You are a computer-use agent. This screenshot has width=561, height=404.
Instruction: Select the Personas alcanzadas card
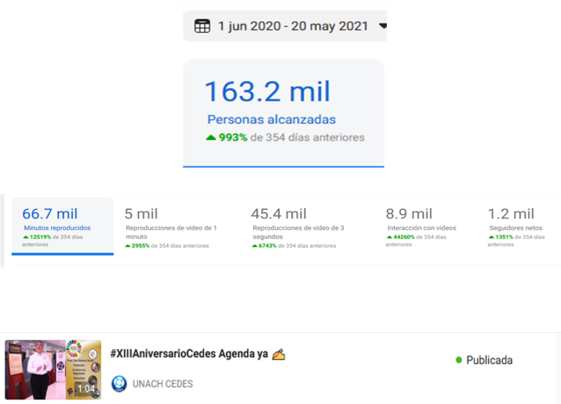coord(283,113)
